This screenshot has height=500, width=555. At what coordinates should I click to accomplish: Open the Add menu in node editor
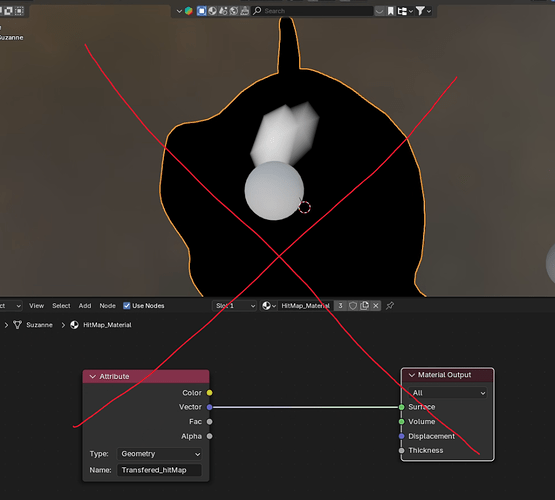pyautogui.click(x=85, y=306)
